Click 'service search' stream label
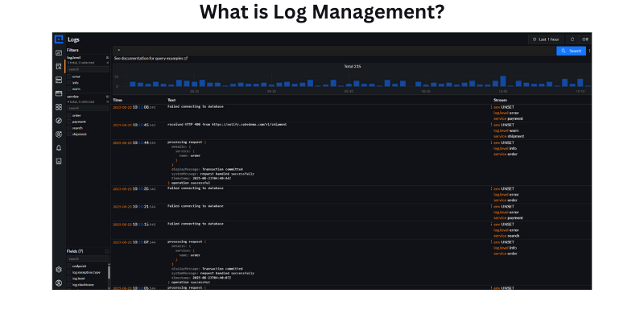This screenshot has width=644, height=322. 506,236
